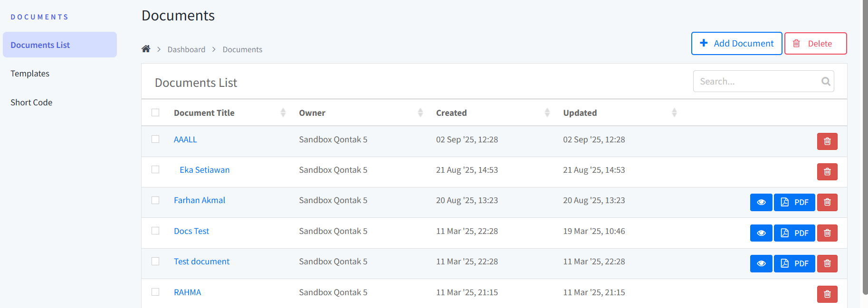Click trash icon for RAHMA row
This screenshot has height=308, width=868.
[827, 294]
